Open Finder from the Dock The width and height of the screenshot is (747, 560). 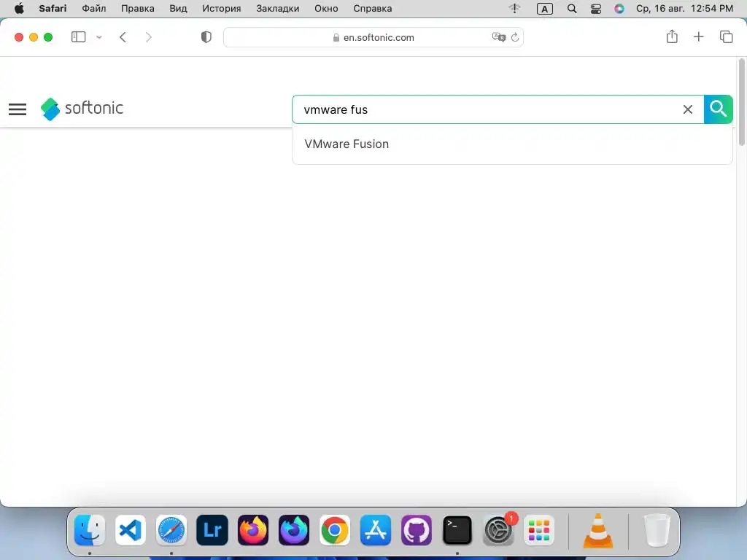pos(90,529)
